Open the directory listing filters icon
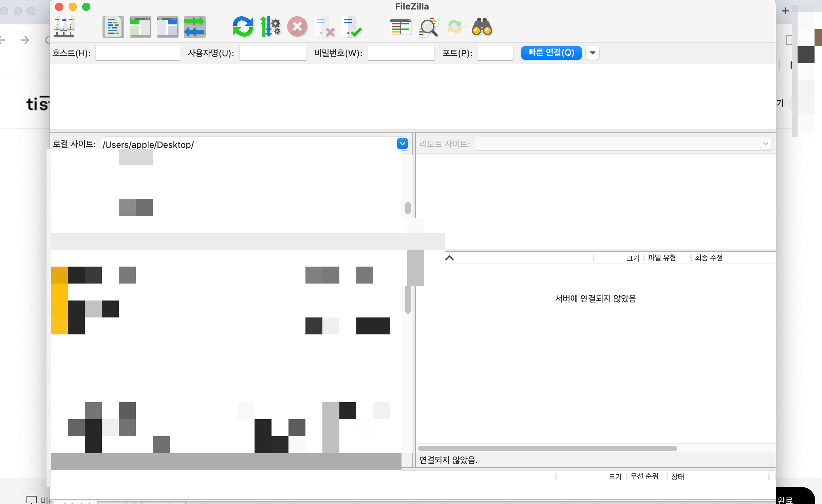 click(x=400, y=26)
